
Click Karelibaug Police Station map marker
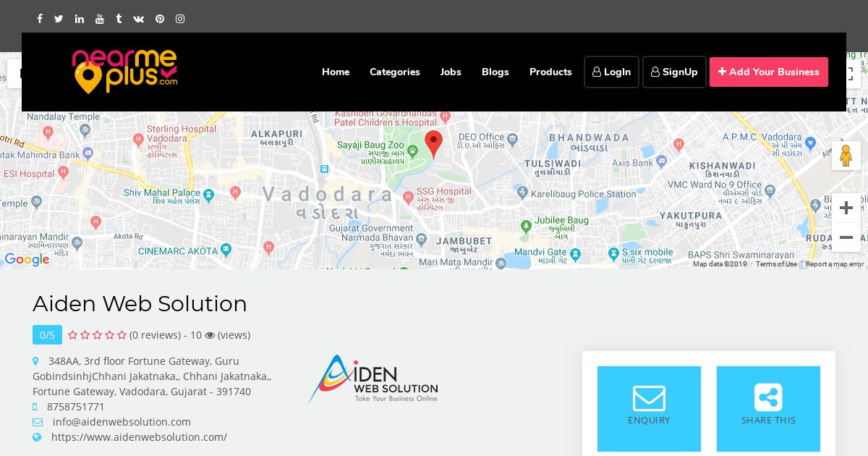tap(523, 192)
